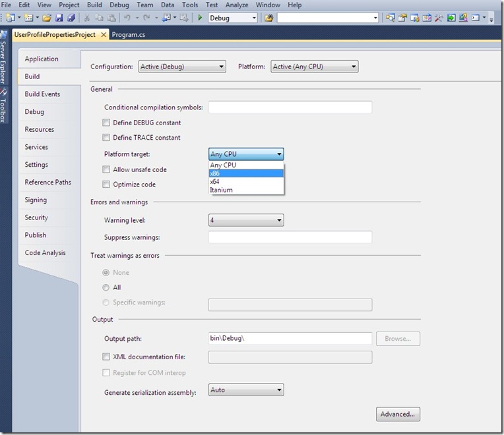Open toolbar overflow options arrow

[491, 20]
